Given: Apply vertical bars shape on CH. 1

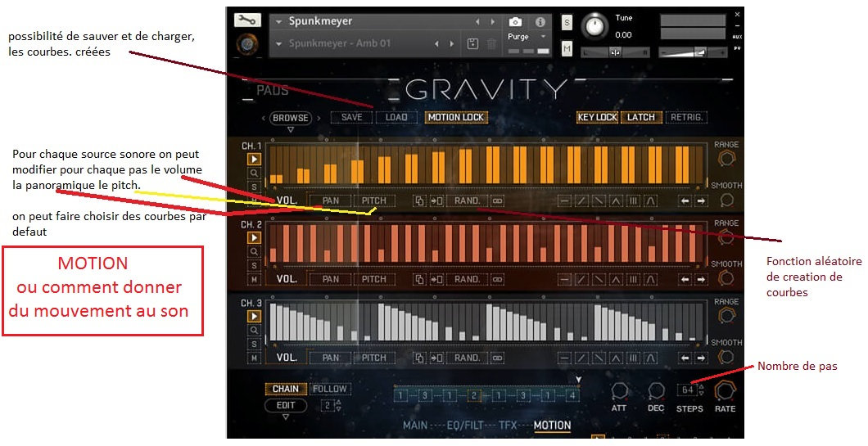Looking at the screenshot, I should [633, 201].
